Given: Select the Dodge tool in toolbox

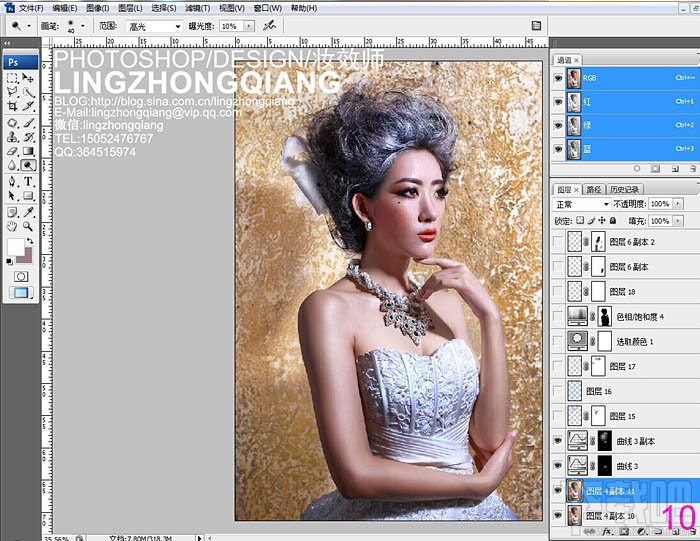Looking at the screenshot, I should [28, 165].
